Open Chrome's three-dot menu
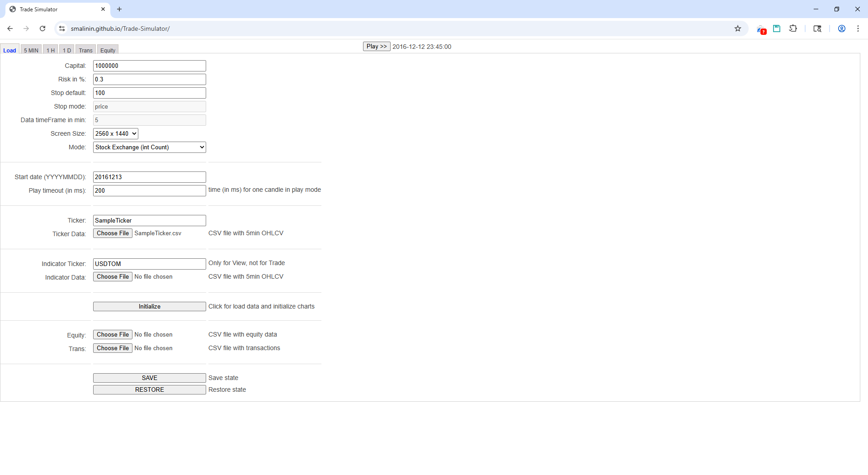Image resolution: width=868 pixels, height=475 pixels. click(858, 28)
